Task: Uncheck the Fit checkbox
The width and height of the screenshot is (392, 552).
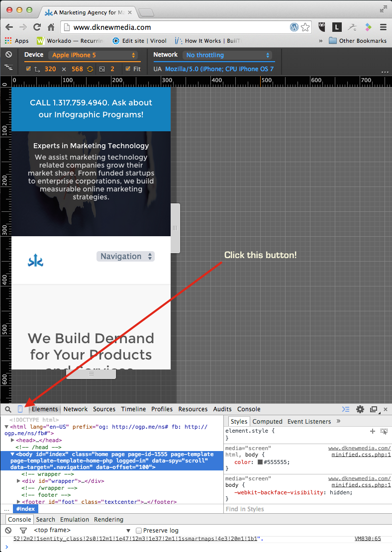Action: (128, 69)
